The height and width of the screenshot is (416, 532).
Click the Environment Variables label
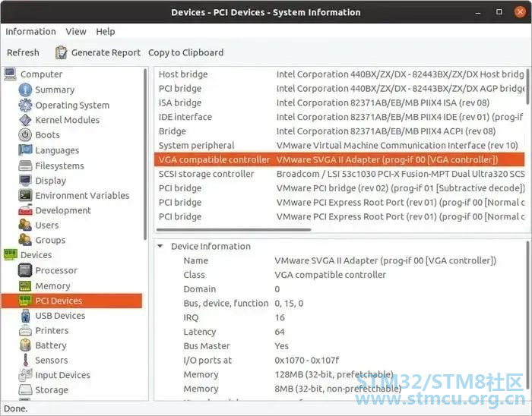pos(82,195)
